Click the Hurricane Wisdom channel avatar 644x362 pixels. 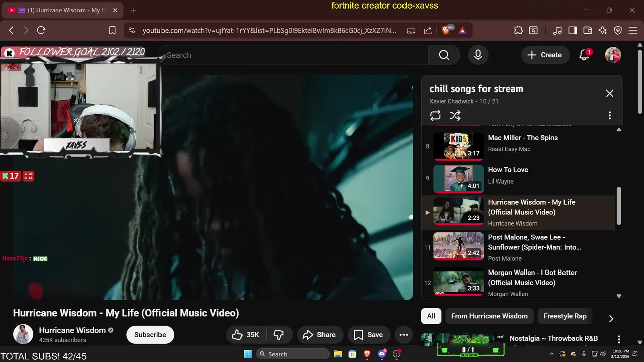click(23, 334)
